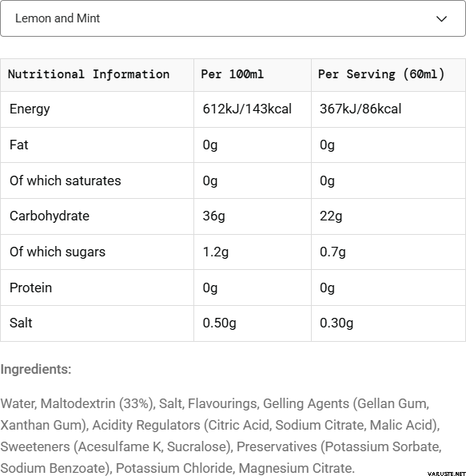Screen dimensions: 466x476
Task: Click the VARUSTE.NET watermark
Action: [446, 474]
